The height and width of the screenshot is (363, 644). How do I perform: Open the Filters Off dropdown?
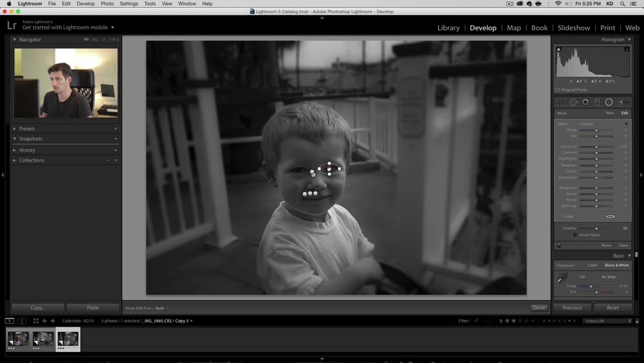(x=608, y=321)
